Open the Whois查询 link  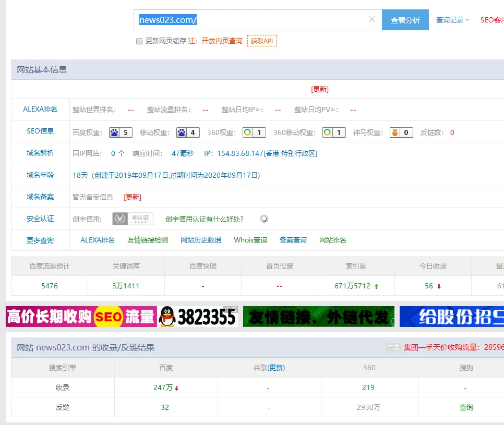250,240
